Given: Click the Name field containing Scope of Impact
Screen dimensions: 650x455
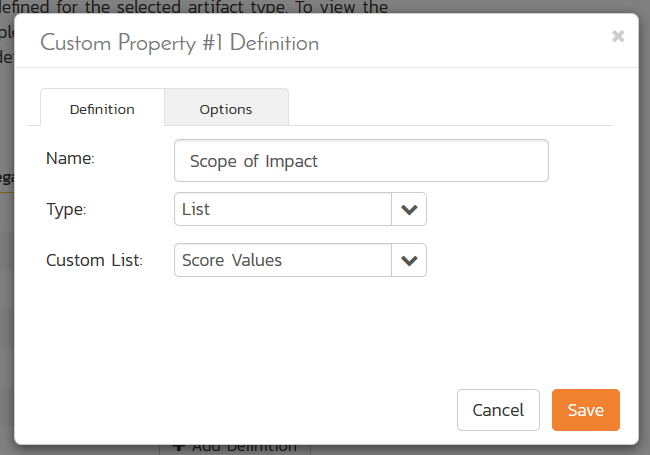Looking at the screenshot, I should click(360, 160).
